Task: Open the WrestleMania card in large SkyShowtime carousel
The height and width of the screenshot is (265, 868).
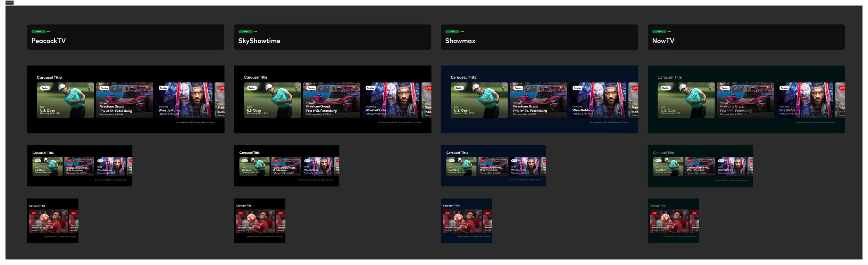Action: [391, 100]
